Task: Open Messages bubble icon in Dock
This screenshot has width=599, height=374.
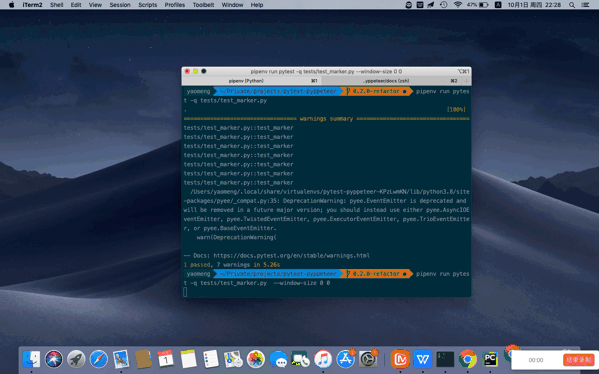Action: pyautogui.click(x=278, y=359)
